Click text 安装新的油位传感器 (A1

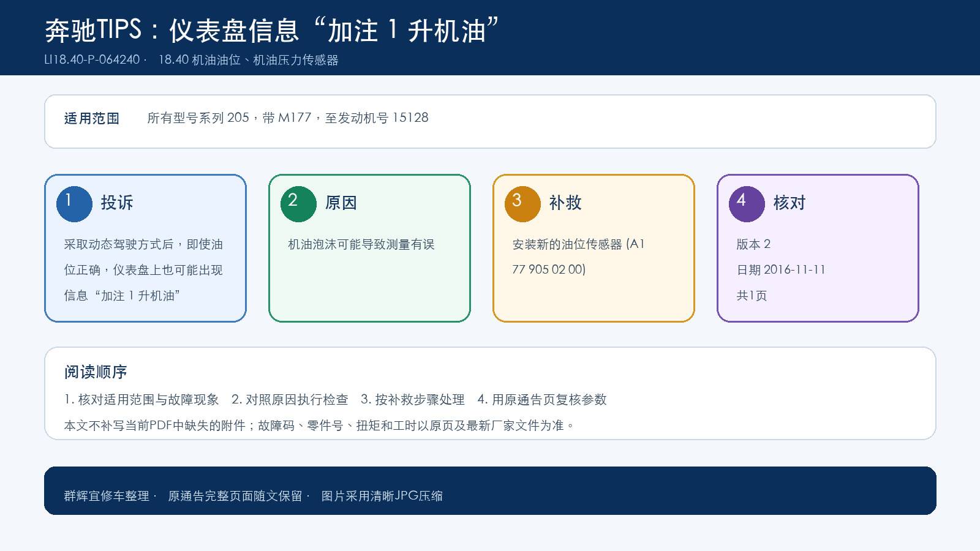click(x=578, y=244)
